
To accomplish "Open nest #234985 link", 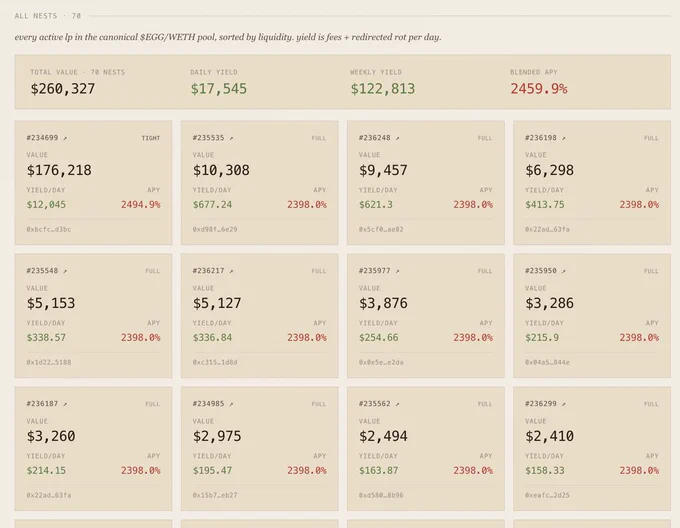I will pos(208,404).
